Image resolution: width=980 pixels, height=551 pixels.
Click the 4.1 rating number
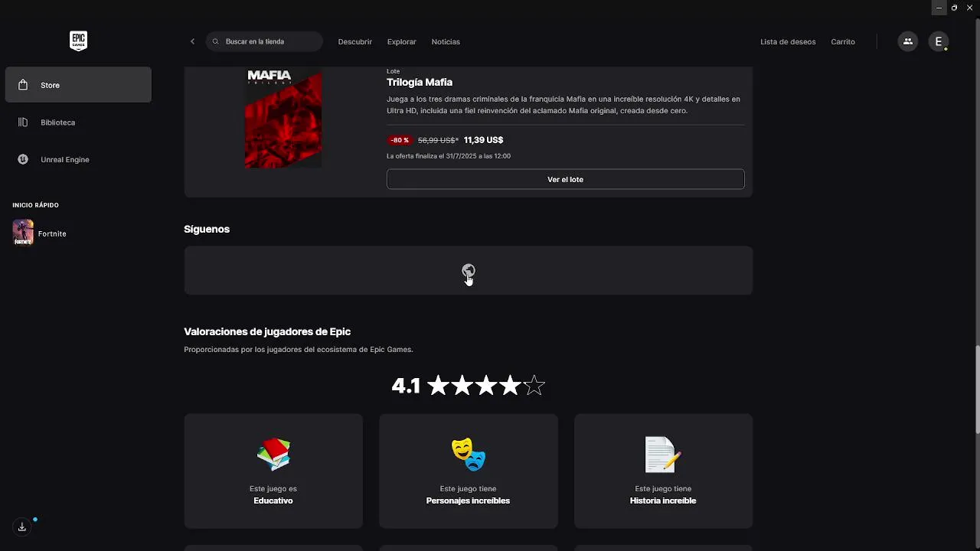406,386
